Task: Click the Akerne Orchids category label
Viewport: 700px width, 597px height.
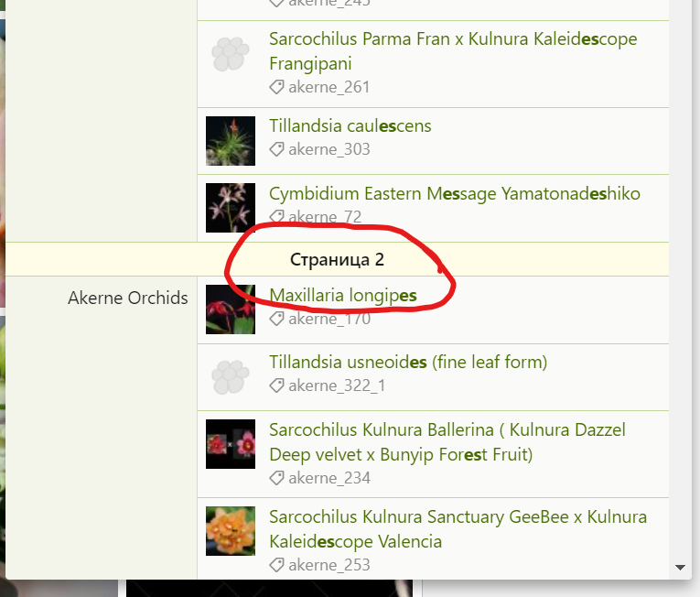Action: (128, 298)
